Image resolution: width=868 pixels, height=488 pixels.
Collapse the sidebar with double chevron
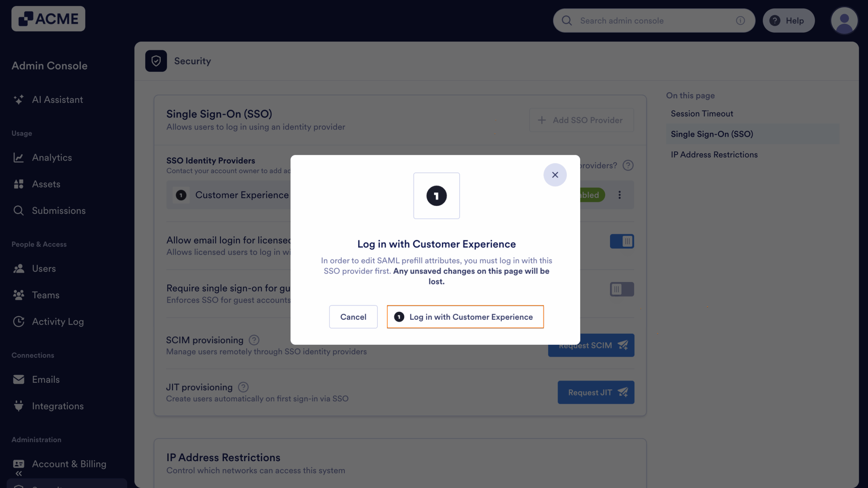click(x=19, y=473)
